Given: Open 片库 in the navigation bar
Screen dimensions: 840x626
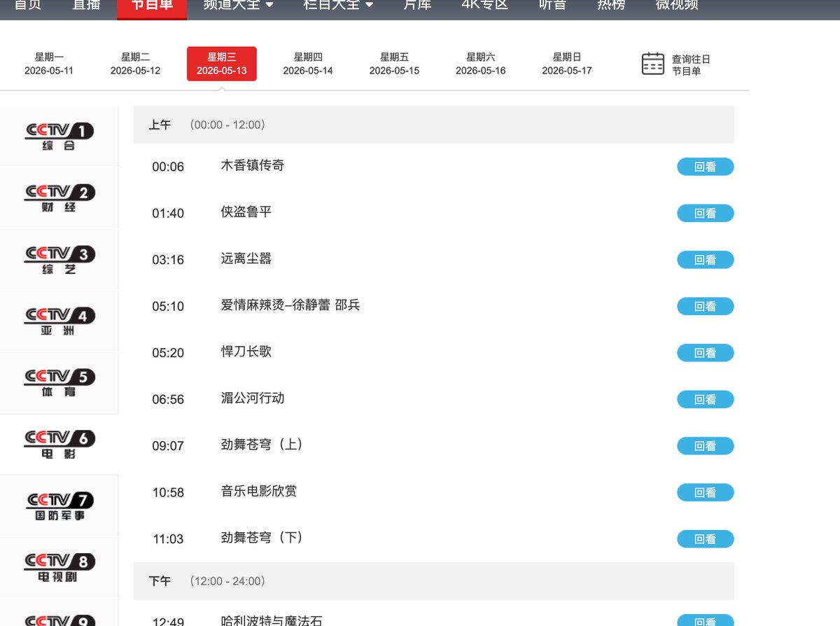Looking at the screenshot, I should [417, 5].
